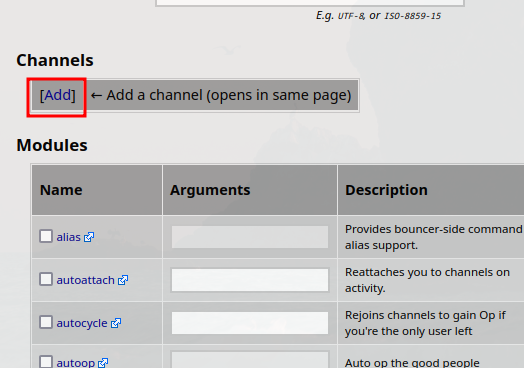Click 'Rejoins channels to gain Op' description
The width and height of the screenshot is (524, 368).
[x=425, y=323]
